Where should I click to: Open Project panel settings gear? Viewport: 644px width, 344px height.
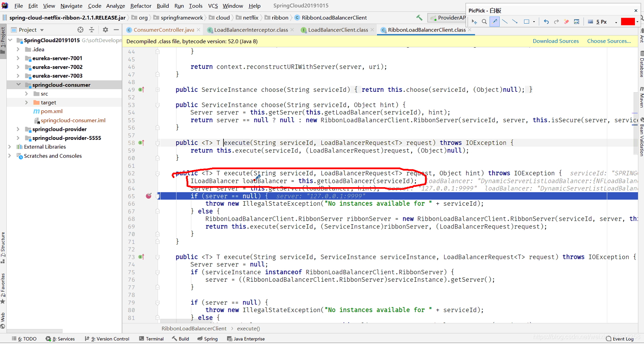point(105,30)
